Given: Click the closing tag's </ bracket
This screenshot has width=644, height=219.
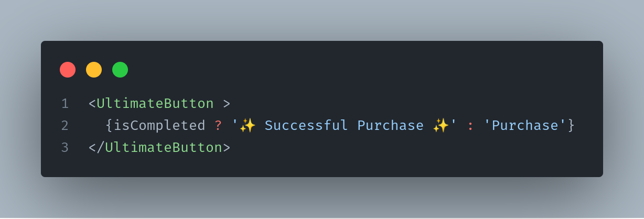Looking at the screenshot, I should pos(96,148).
